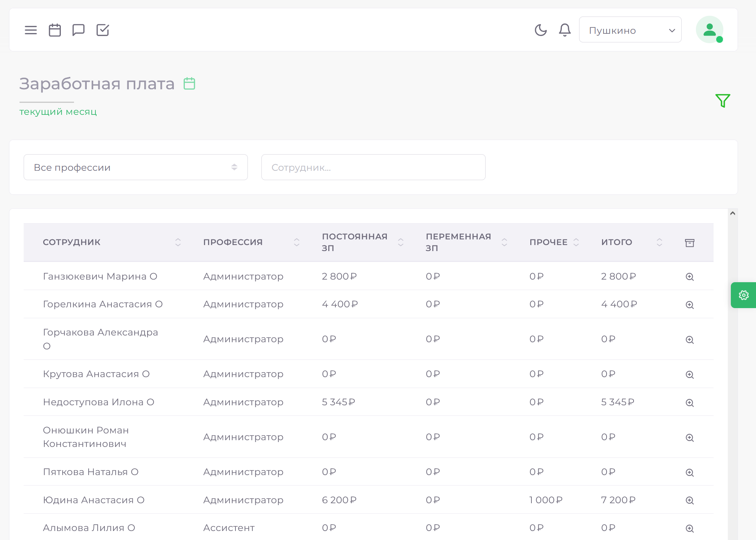Image resolution: width=756 pixels, height=540 pixels.
Task: Sort by Сотрудник column
Action: 178,242
